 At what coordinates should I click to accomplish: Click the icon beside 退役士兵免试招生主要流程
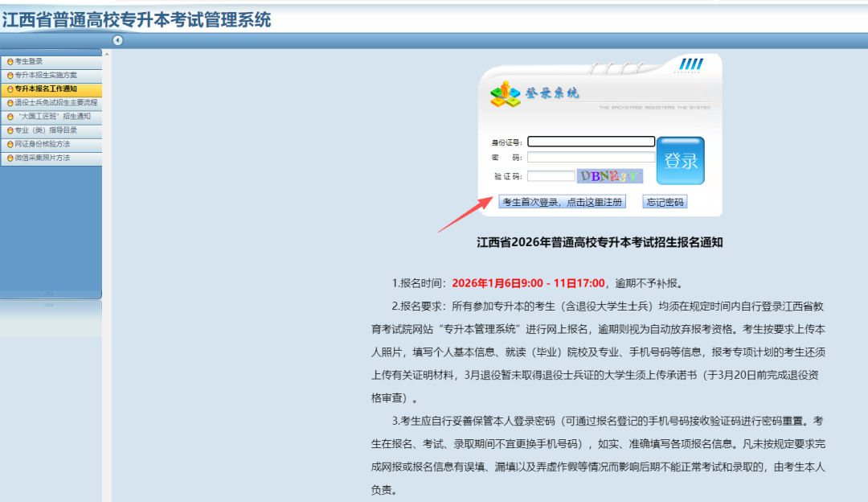click(10, 103)
